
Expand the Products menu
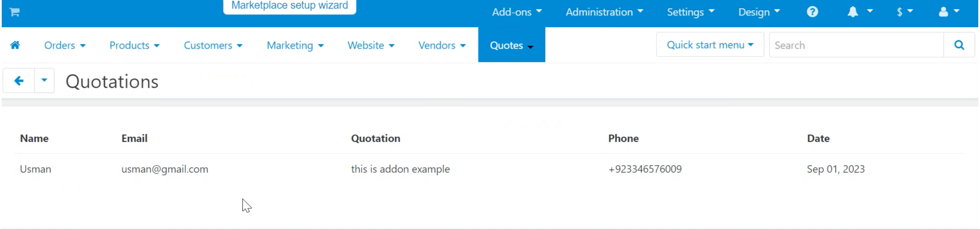coord(134,45)
